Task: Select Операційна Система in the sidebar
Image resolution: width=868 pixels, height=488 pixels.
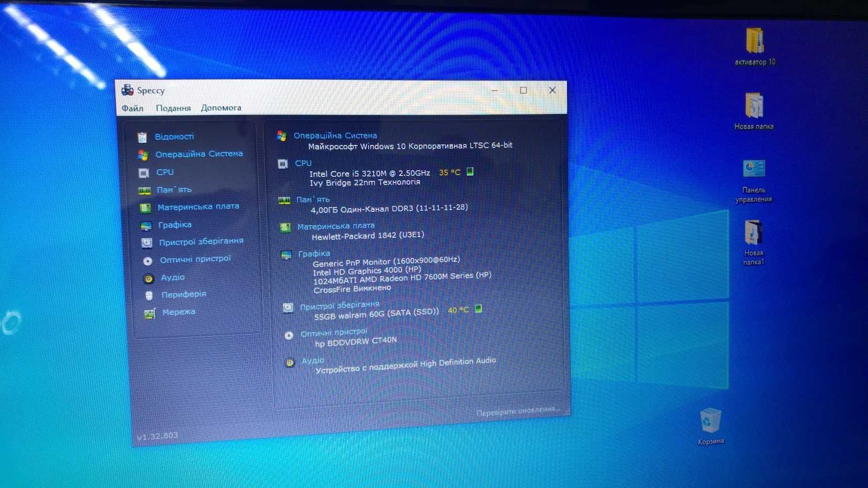Action: pos(199,154)
